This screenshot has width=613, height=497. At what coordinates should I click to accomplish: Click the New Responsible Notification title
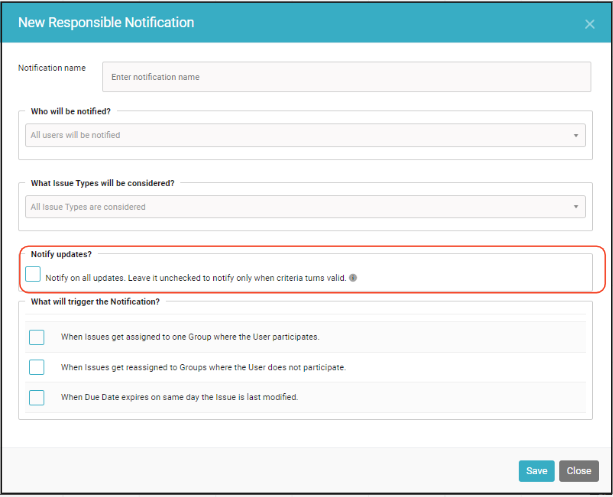106,22
